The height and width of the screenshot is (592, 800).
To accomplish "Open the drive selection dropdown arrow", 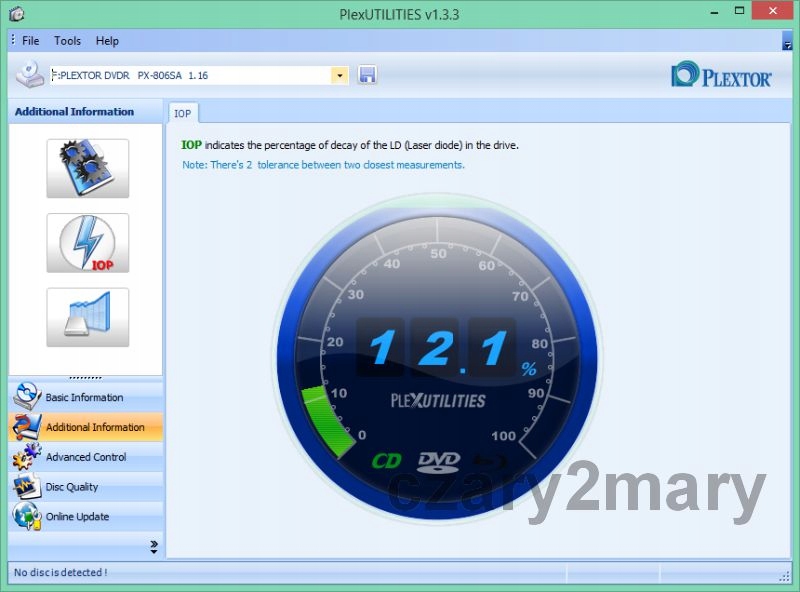I will coord(340,76).
